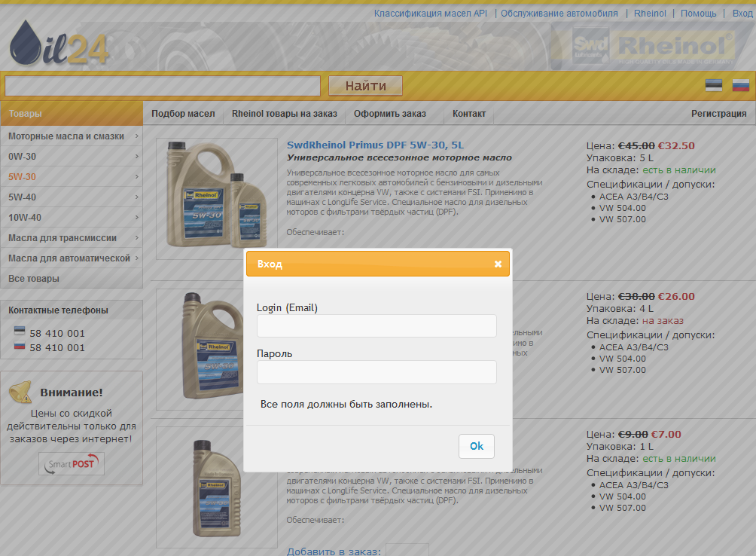Go to Оформить заказ tab
Screen dimensions: 756x556
point(390,114)
